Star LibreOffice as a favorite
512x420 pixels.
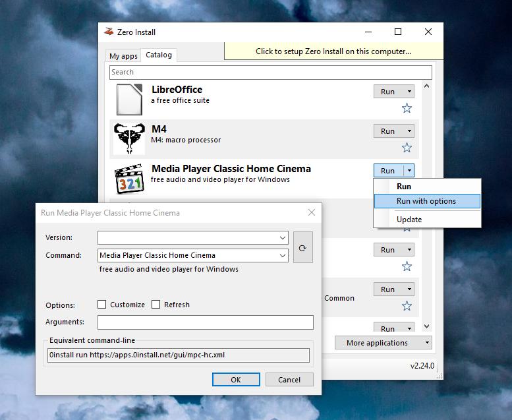[407, 108]
